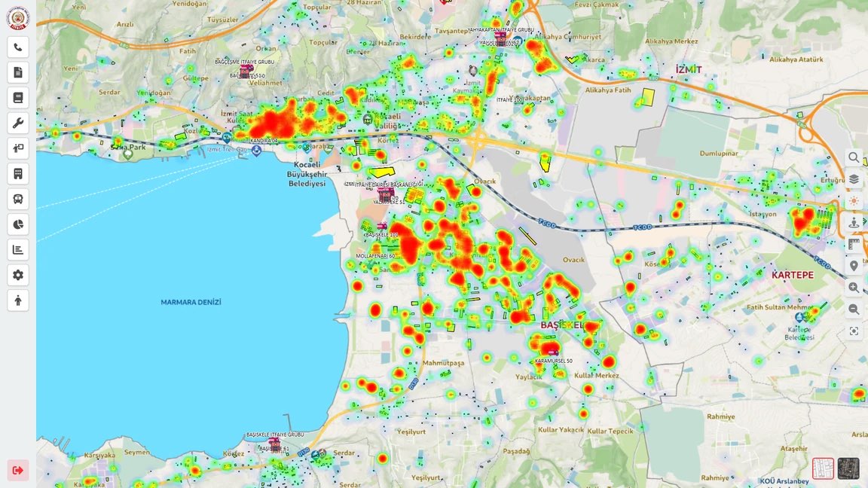
Task: Click the BAĞÇEŞME İTFAİYE GRUBU station marker
Action: click(x=246, y=71)
